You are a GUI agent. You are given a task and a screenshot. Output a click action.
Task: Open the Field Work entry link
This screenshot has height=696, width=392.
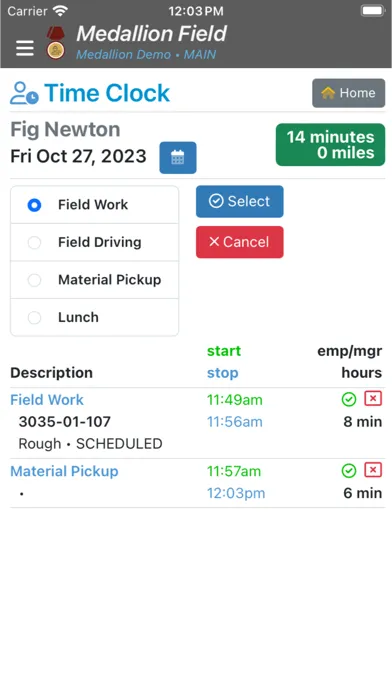click(47, 399)
